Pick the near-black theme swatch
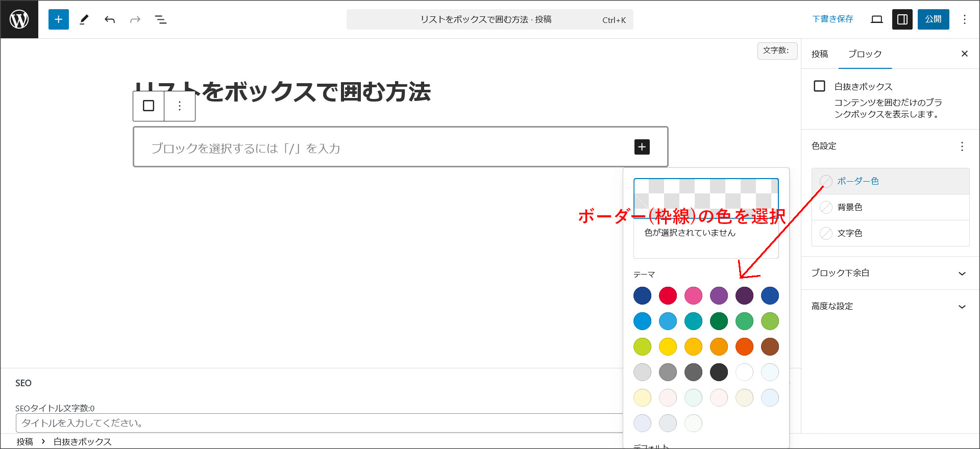The width and height of the screenshot is (980, 449). (x=719, y=372)
